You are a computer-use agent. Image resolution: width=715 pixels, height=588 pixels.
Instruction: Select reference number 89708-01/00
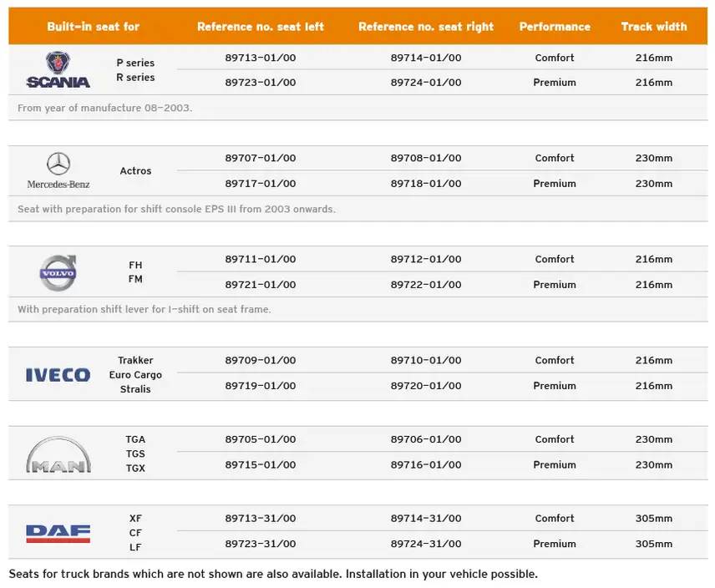426,158
